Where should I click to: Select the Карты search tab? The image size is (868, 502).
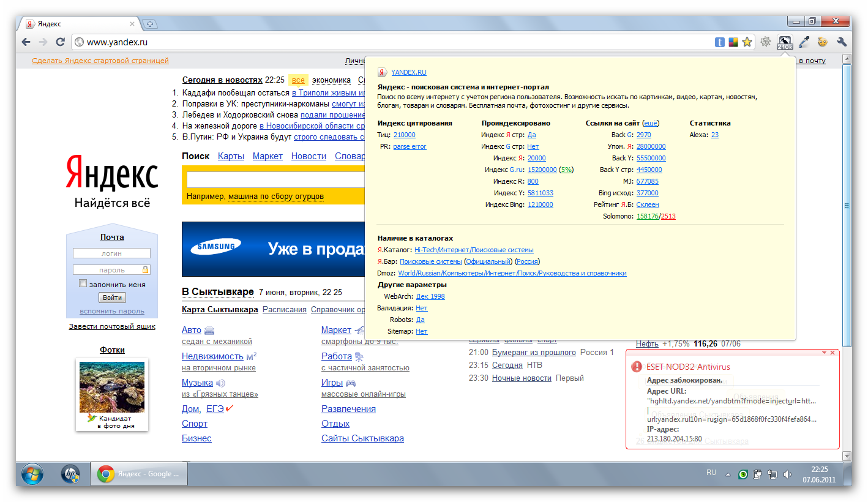[x=231, y=156]
